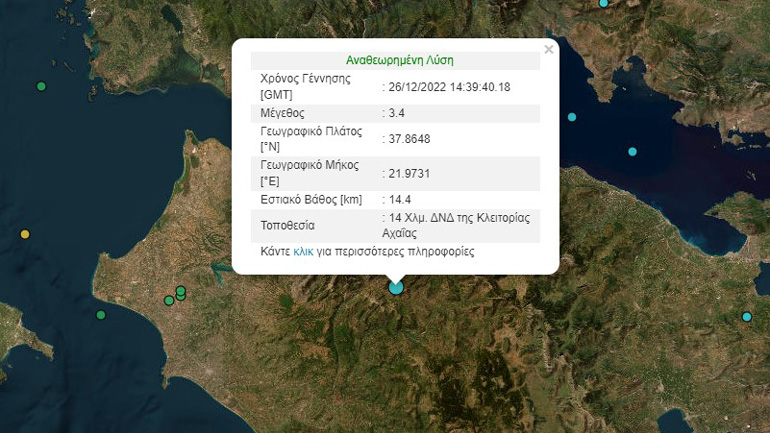Select the latitude value 37.8648
770x433 pixels.
409,139
